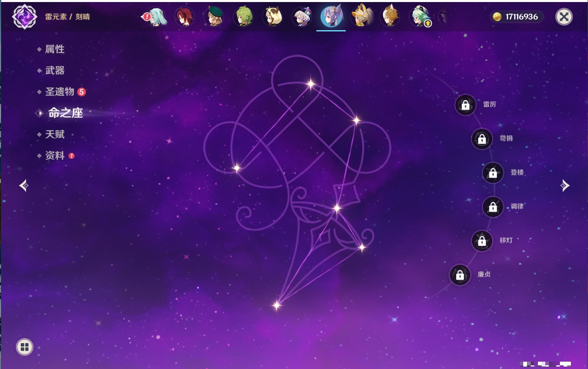
Task: Click the 调律 constellation label
Action: pos(517,206)
